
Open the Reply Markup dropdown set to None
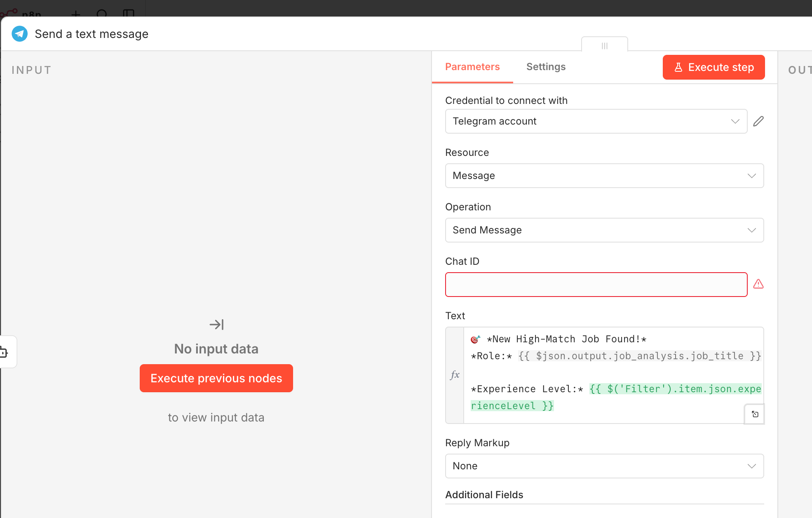click(x=604, y=466)
